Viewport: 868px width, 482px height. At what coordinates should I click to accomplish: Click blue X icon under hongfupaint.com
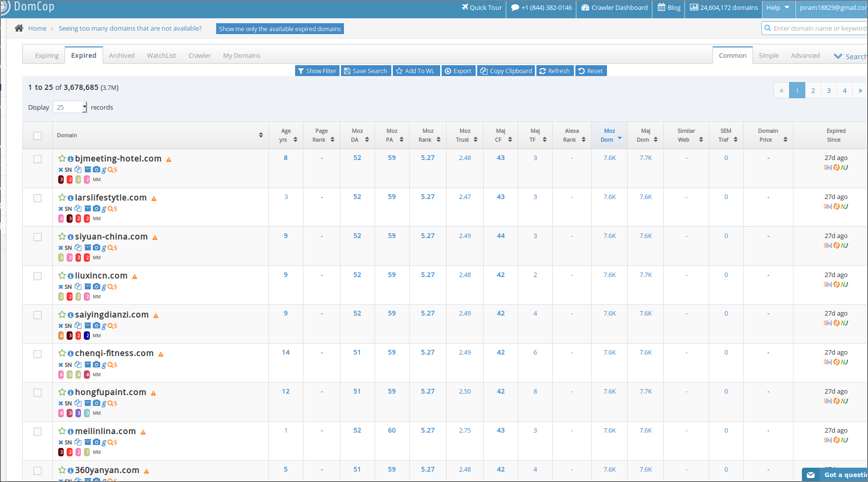click(x=61, y=403)
